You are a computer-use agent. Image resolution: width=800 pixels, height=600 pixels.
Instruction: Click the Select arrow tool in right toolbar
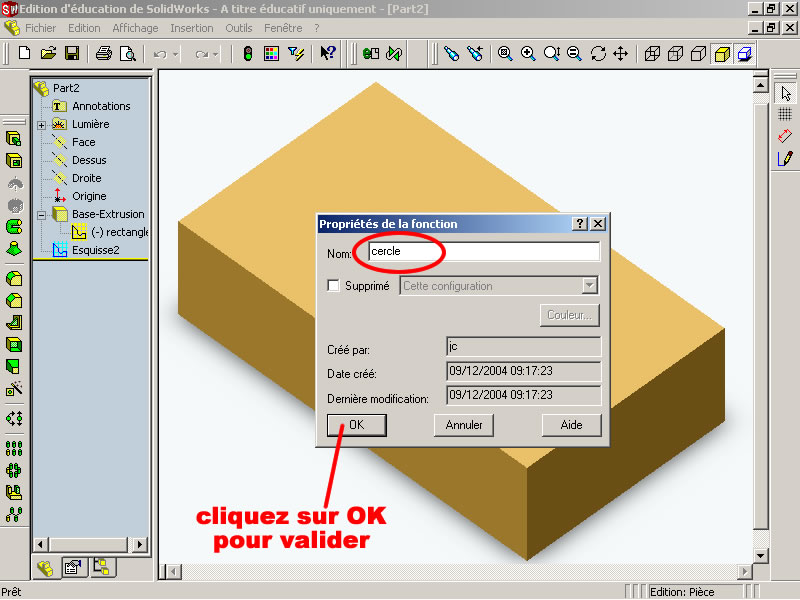[785, 93]
